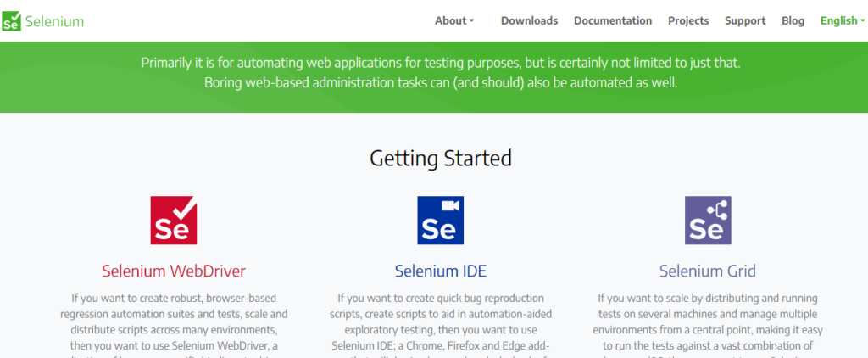
Task: Click the "If you want to create quick bug" text
Action: click(441, 298)
